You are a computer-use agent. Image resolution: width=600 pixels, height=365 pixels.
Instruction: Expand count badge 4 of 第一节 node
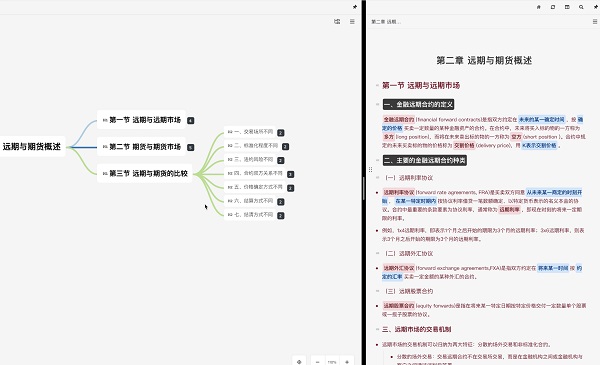191,121
